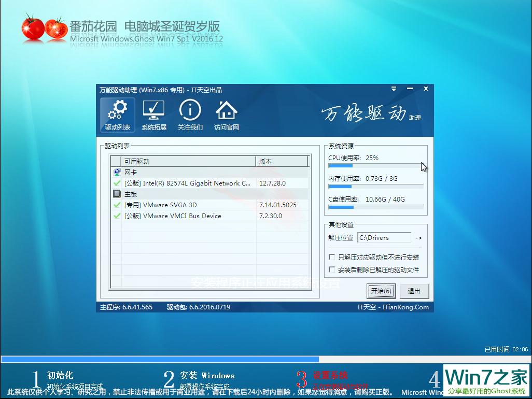The width and height of the screenshot is (532, 399).
Task: Click the 内存使用率 progress bar
Action: point(375,187)
